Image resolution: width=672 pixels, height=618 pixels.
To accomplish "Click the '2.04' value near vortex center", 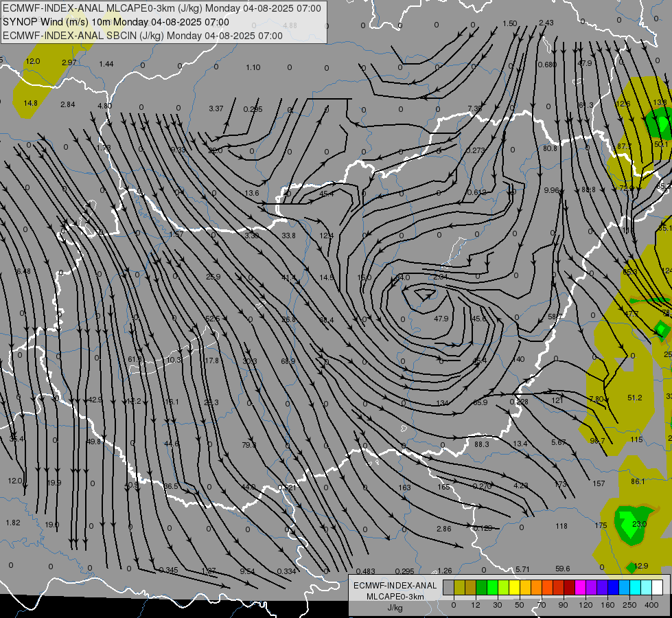I will pos(440,277).
